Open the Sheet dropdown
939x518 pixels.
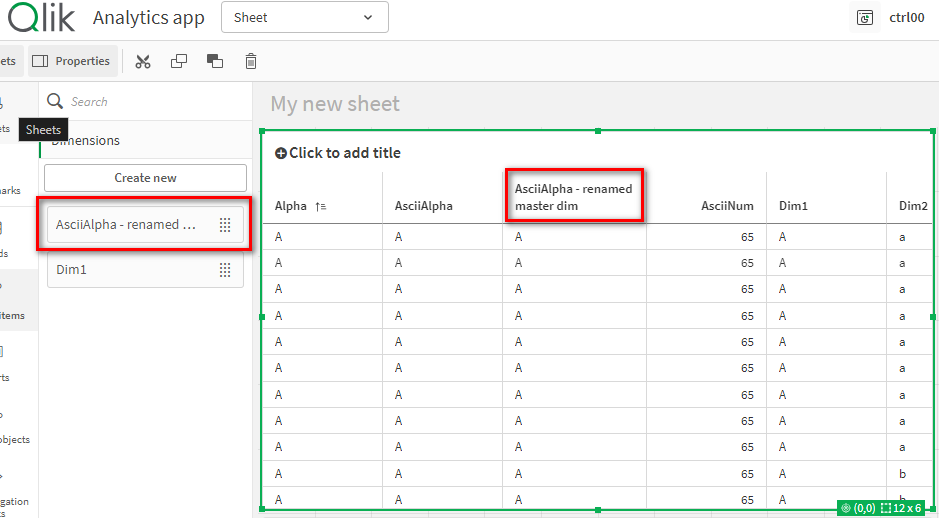click(x=304, y=18)
